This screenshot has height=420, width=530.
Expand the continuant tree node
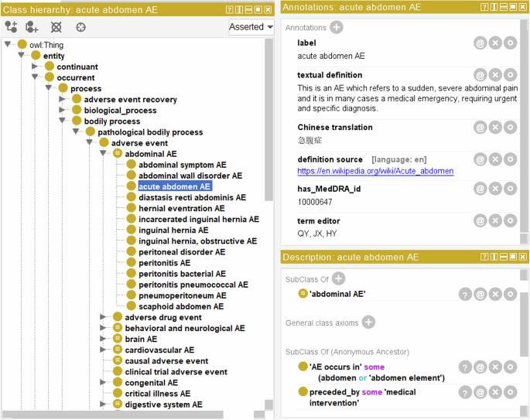(x=35, y=67)
